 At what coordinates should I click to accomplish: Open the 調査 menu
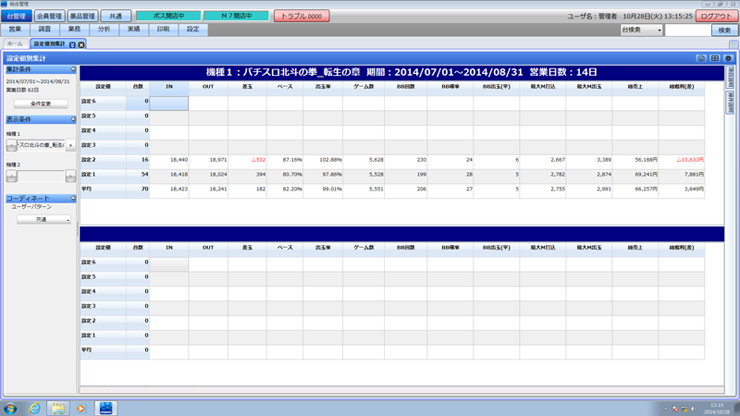click(45, 29)
